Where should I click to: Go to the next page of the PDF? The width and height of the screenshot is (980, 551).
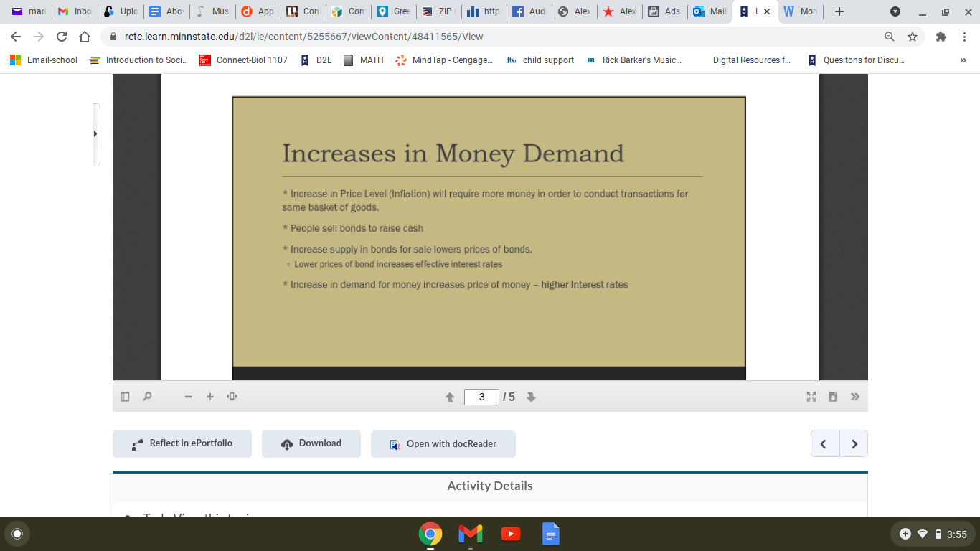tap(531, 396)
